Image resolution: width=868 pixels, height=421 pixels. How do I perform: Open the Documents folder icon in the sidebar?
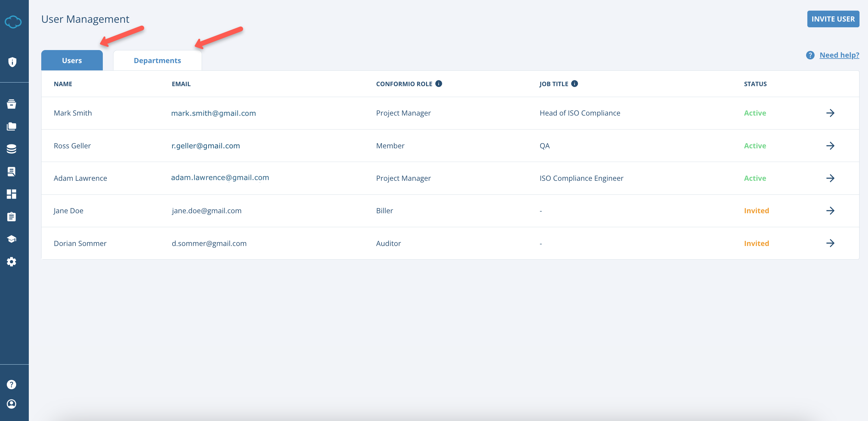(x=12, y=126)
